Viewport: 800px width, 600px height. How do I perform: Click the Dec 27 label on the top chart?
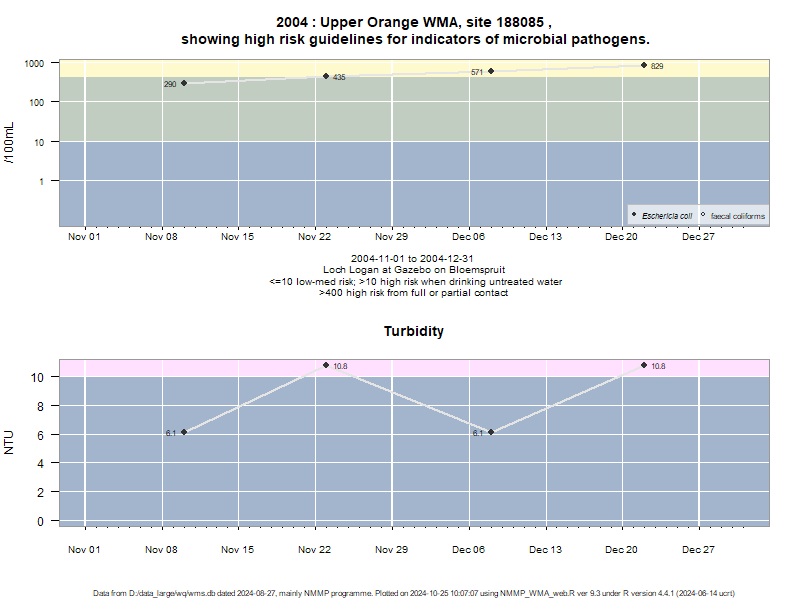pos(698,237)
